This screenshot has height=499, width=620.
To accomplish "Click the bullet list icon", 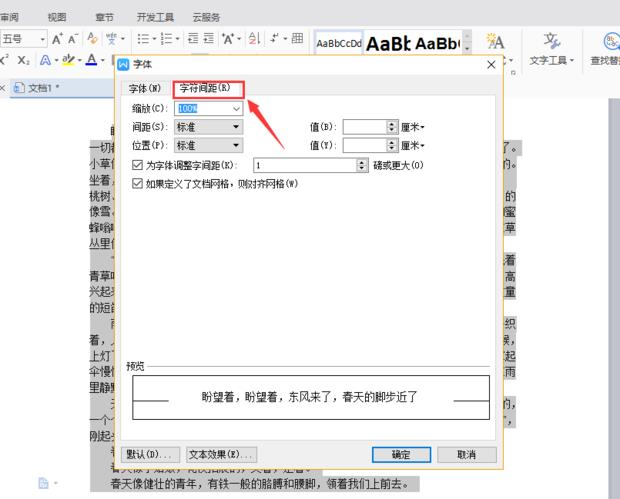I will (143, 39).
